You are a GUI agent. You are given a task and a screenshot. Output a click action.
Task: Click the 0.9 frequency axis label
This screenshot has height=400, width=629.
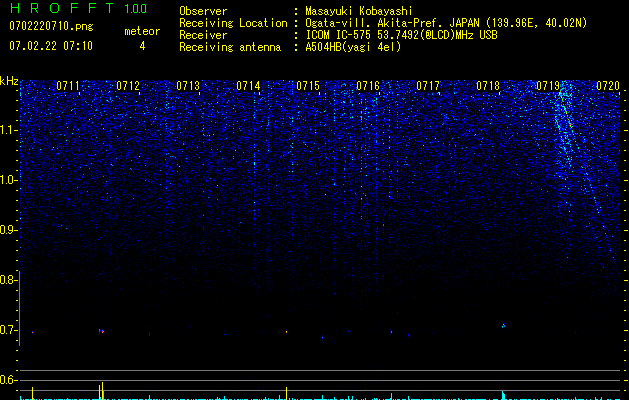(8, 230)
